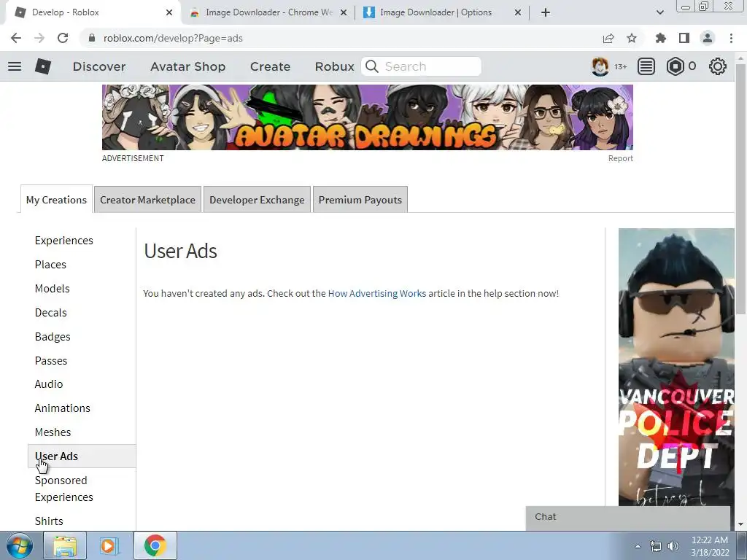
Task: Click the site lock icon in address bar
Action: pos(91,38)
